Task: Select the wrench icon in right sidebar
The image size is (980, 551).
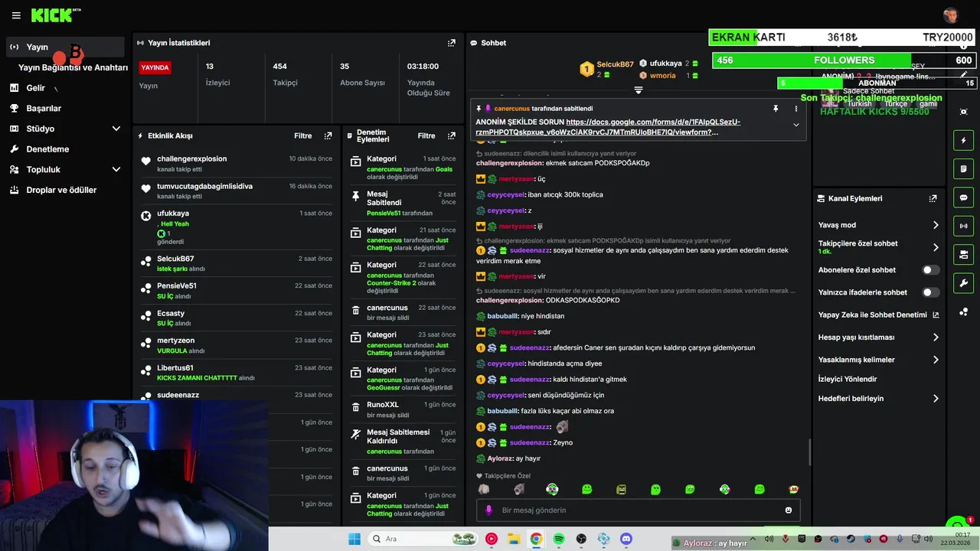Action: click(963, 282)
